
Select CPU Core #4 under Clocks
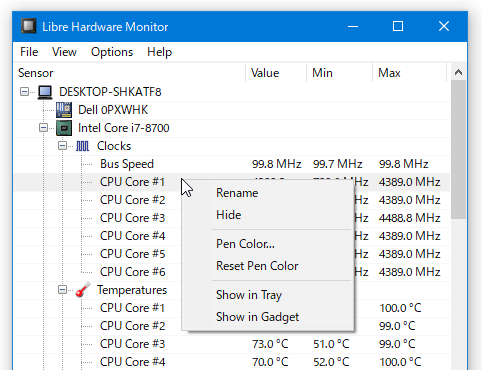click(x=132, y=236)
